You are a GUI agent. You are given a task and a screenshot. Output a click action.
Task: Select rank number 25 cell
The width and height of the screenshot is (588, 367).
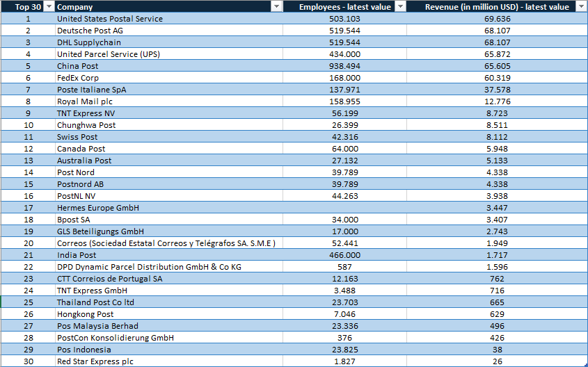click(28, 302)
